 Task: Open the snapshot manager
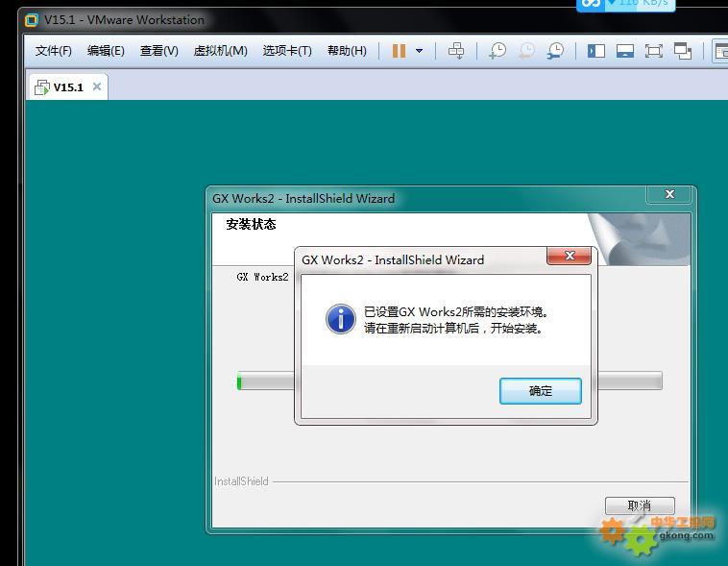(x=555, y=51)
